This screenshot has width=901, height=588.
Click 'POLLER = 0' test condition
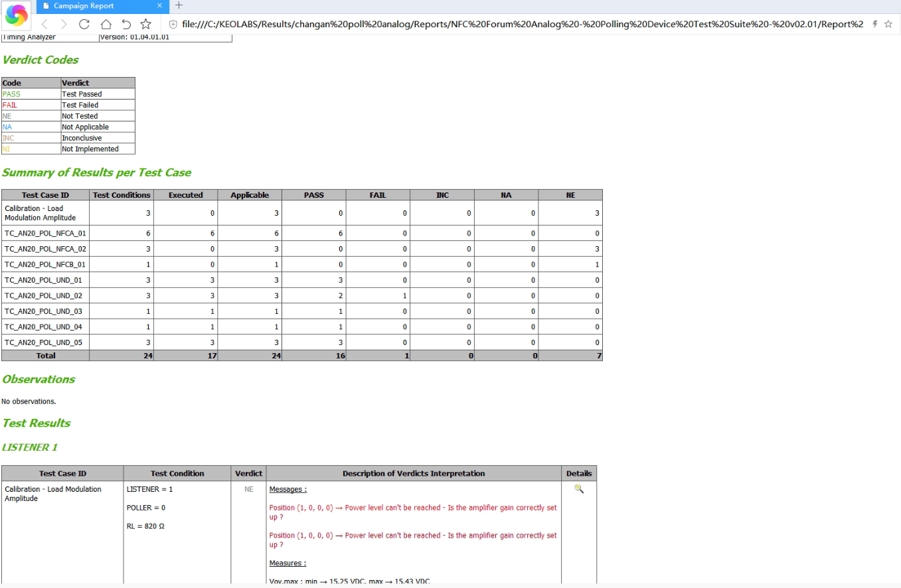tap(146, 508)
